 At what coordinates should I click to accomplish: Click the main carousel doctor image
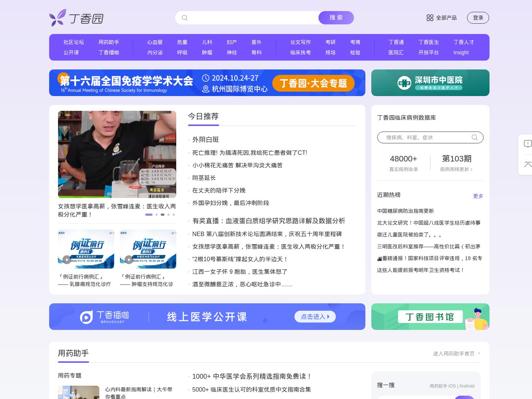point(117,154)
